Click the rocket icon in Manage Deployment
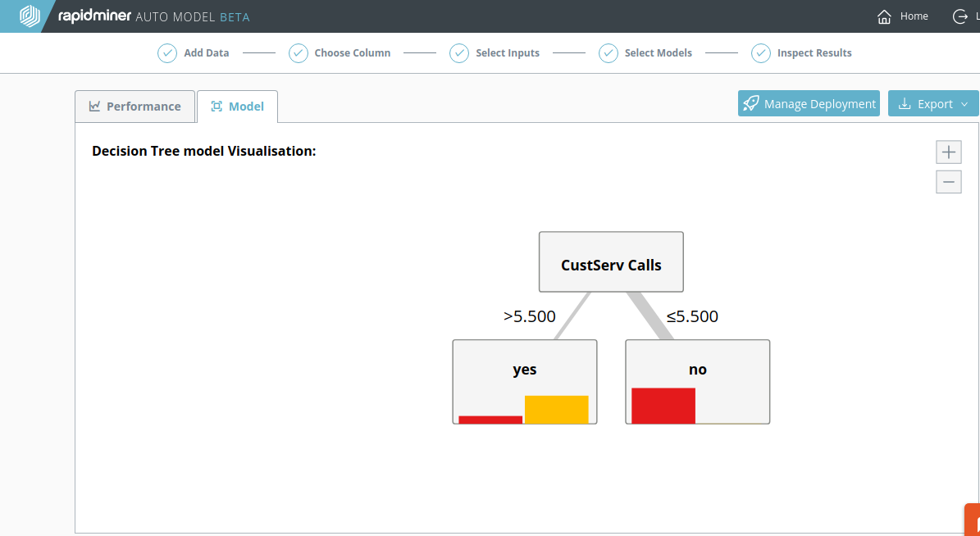The image size is (980, 536). (x=750, y=104)
